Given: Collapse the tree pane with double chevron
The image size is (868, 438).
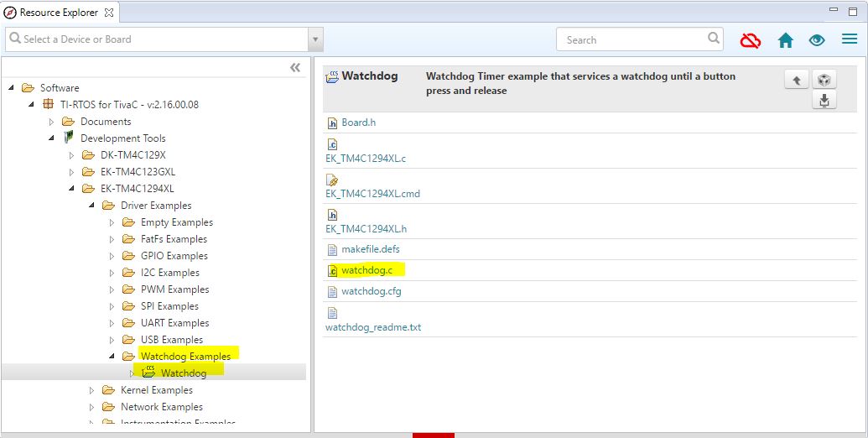Looking at the screenshot, I should point(295,68).
